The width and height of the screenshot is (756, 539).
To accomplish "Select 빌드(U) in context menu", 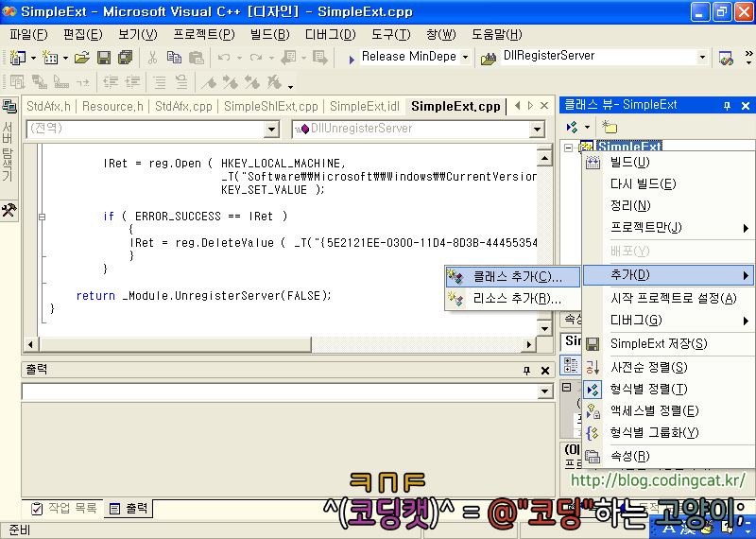I will click(x=669, y=162).
